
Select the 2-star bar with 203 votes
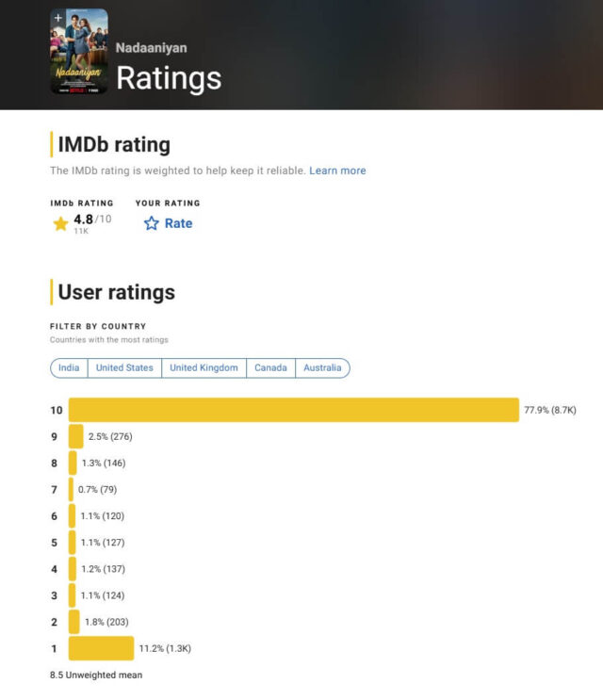74,621
